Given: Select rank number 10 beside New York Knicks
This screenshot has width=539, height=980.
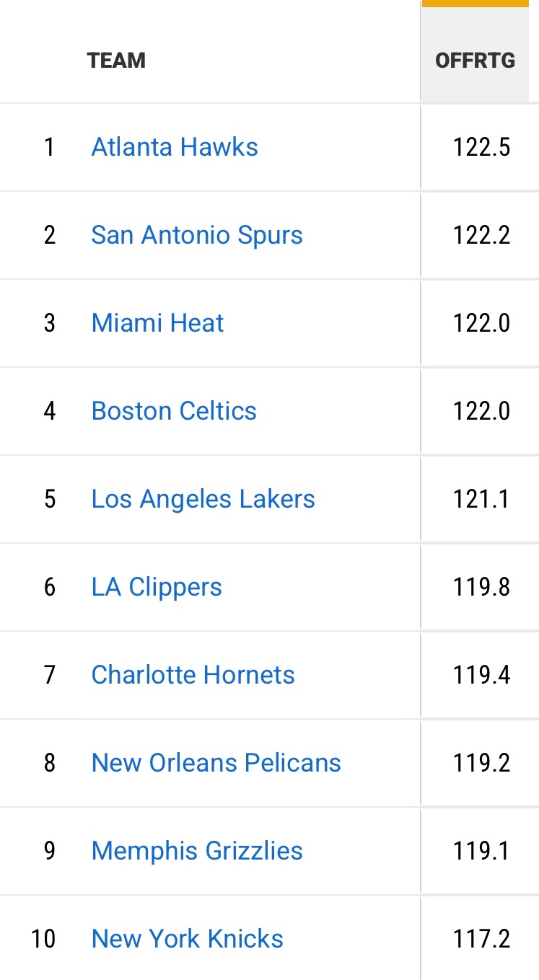Looking at the screenshot, I should point(43,939).
